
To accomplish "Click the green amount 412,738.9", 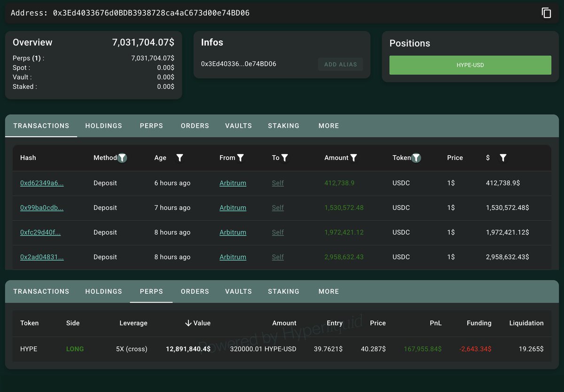I will pos(339,183).
